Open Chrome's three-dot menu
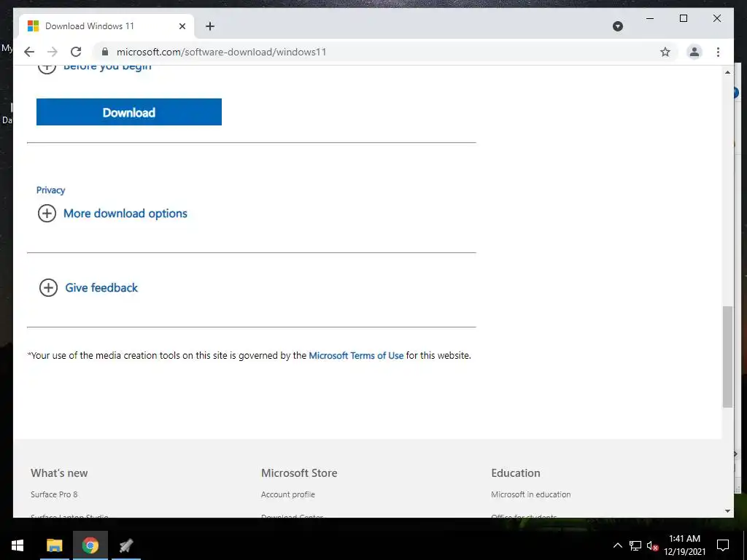The image size is (747, 560). (x=718, y=52)
